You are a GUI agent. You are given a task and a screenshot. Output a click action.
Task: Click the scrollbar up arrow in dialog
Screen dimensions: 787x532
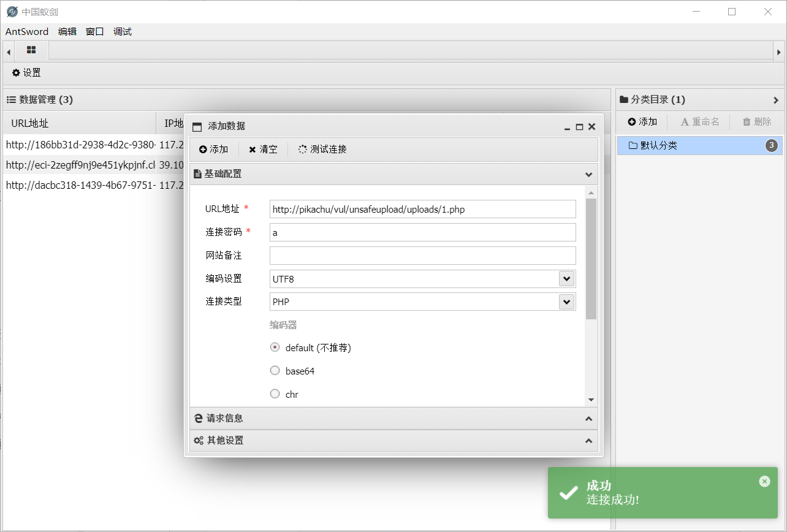(x=591, y=192)
